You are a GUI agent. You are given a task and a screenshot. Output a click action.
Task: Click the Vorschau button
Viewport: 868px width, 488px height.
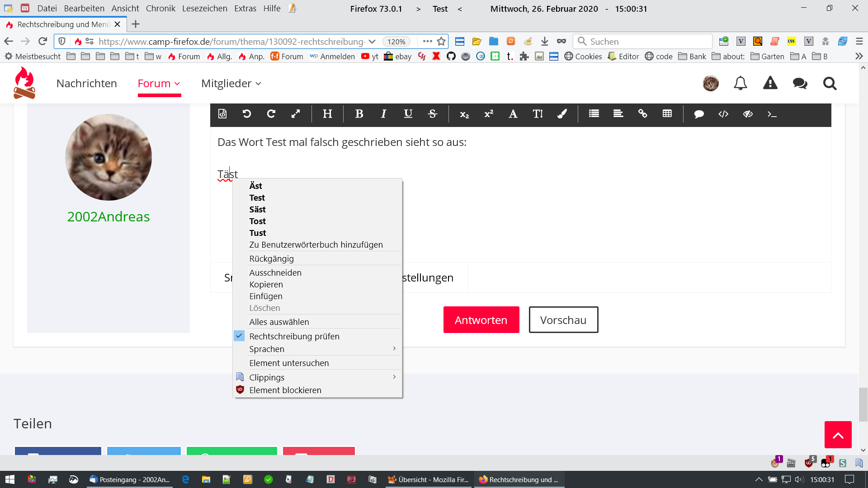click(563, 320)
